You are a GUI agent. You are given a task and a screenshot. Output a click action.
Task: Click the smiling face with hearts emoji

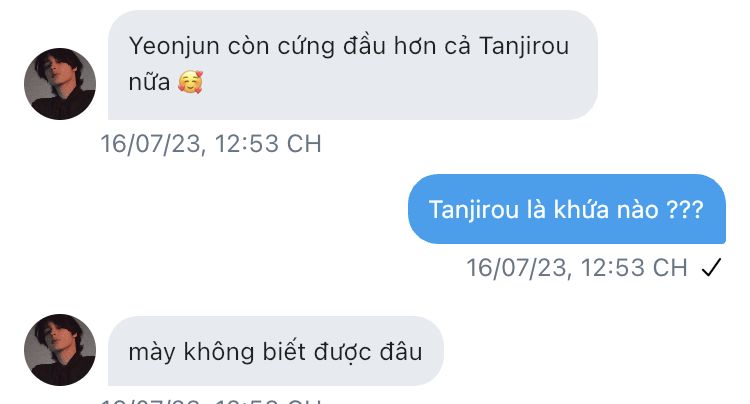[x=190, y=82]
